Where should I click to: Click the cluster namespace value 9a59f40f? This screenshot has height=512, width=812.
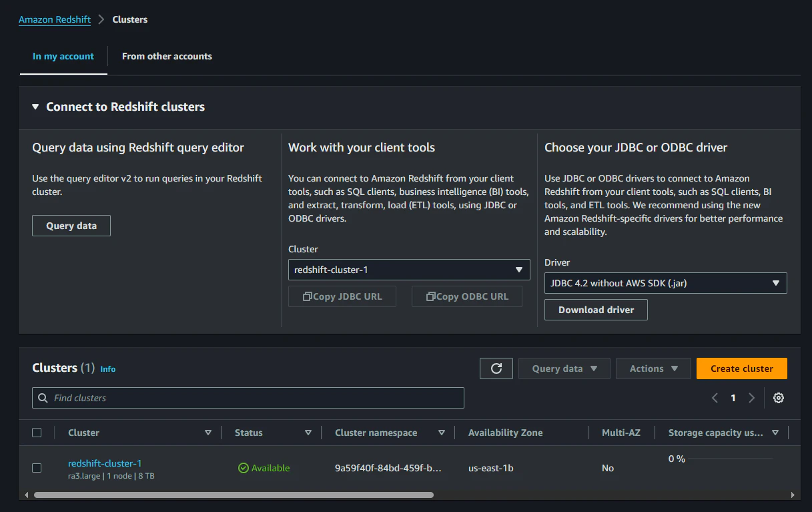[388, 468]
